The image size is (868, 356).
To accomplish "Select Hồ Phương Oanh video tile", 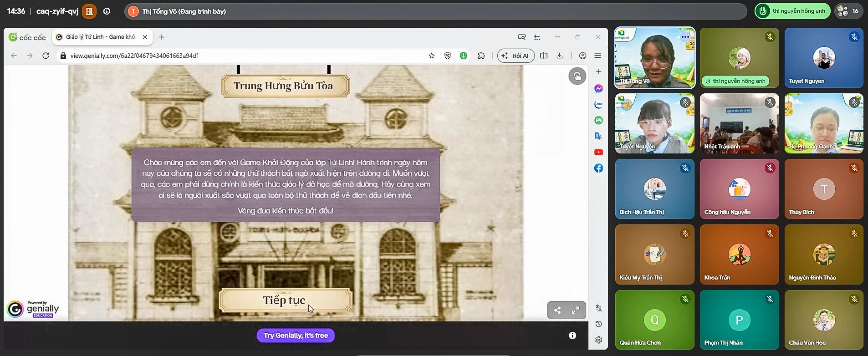I will point(823,123).
